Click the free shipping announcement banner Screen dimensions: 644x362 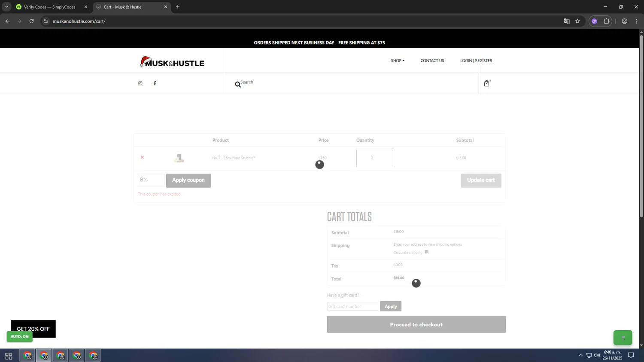coord(319,42)
